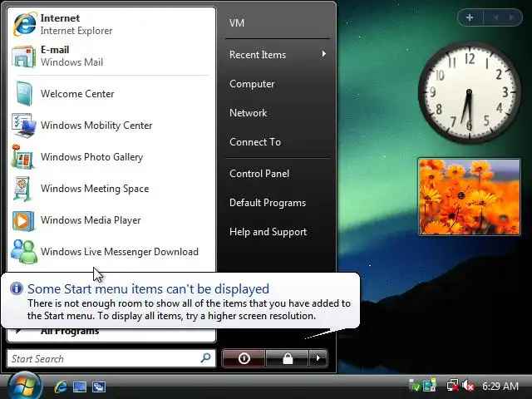Click the muted volume tray icon

click(467, 386)
